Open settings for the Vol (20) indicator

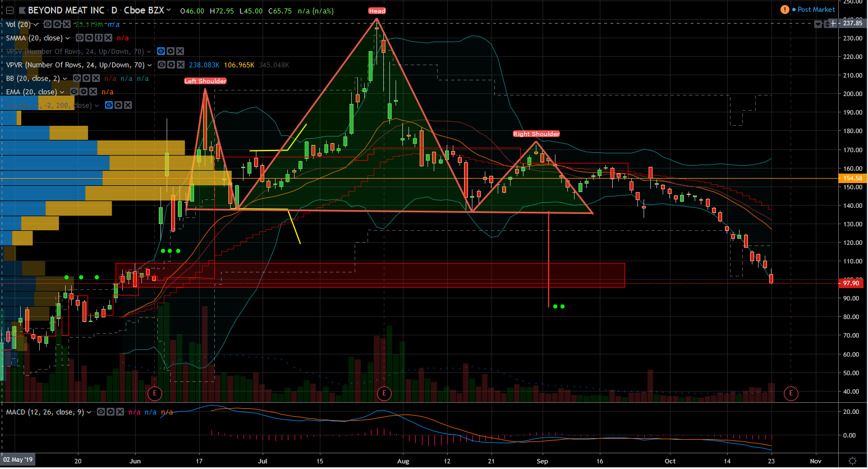click(x=57, y=24)
